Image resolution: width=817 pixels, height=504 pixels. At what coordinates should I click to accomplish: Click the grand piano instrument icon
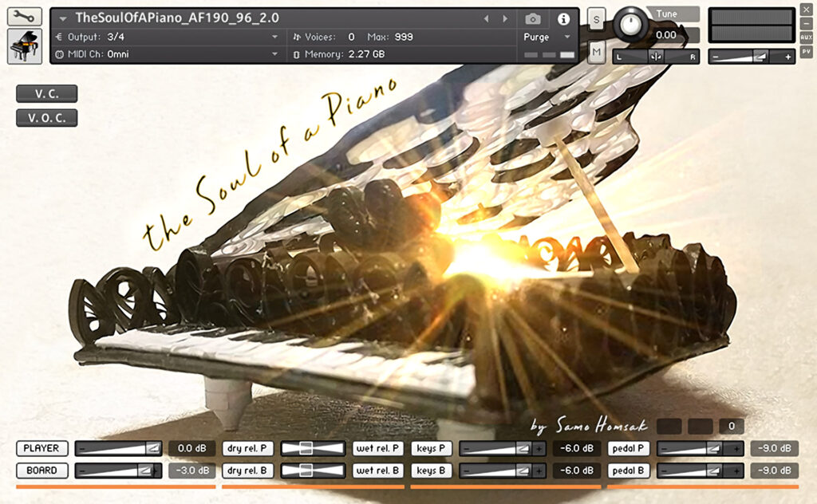pyautogui.click(x=25, y=46)
